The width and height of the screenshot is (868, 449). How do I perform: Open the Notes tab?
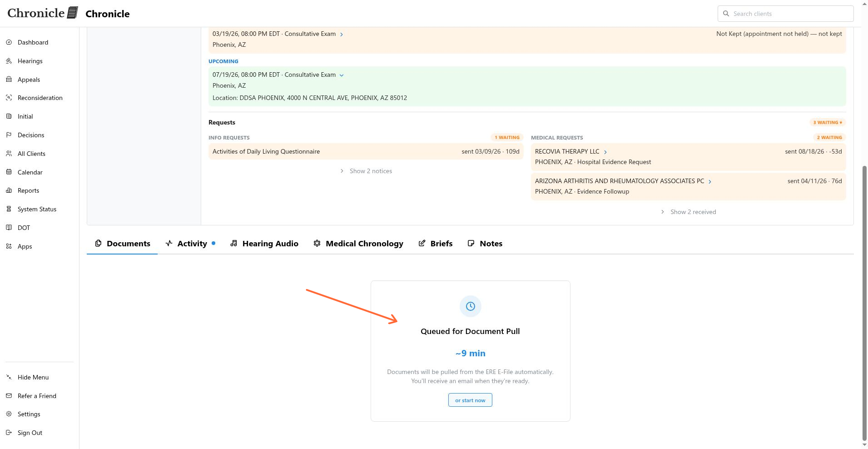pyautogui.click(x=485, y=244)
